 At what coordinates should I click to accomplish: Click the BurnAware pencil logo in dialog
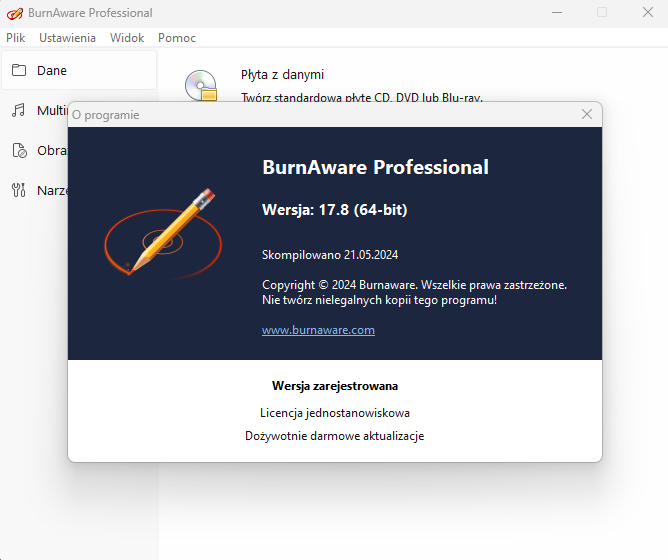tap(163, 233)
